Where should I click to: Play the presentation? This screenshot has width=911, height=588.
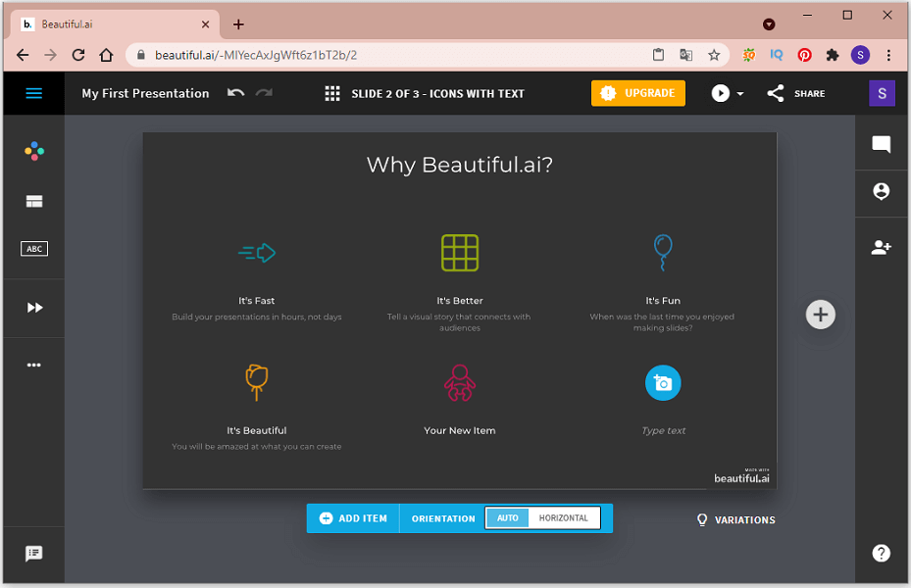(x=721, y=93)
